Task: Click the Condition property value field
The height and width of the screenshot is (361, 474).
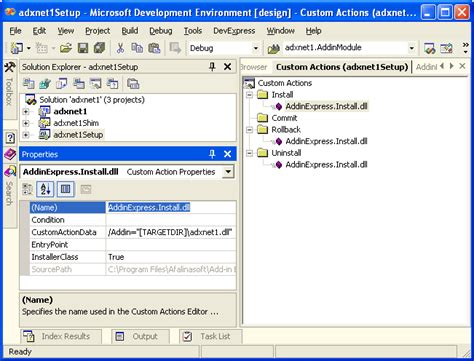Action: (x=171, y=220)
